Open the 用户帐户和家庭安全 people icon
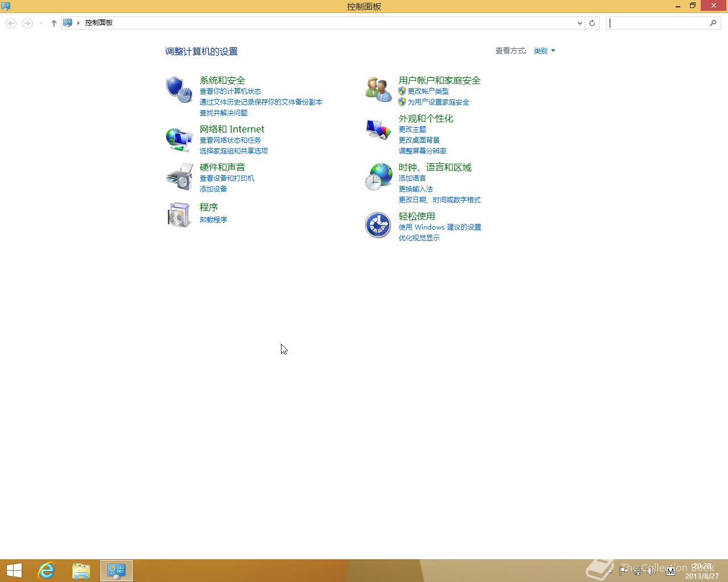The width and height of the screenshot is (728, 582). click(378, 90)
